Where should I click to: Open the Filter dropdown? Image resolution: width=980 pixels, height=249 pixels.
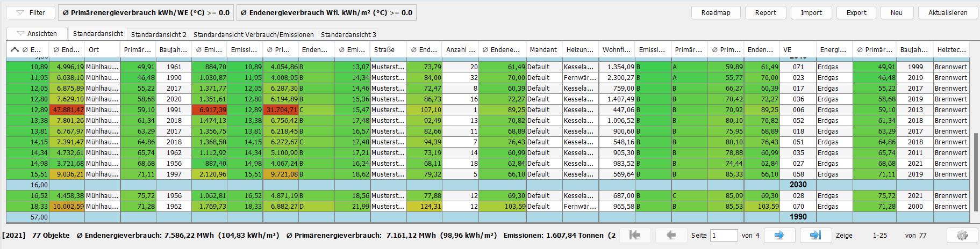(31, 12)
